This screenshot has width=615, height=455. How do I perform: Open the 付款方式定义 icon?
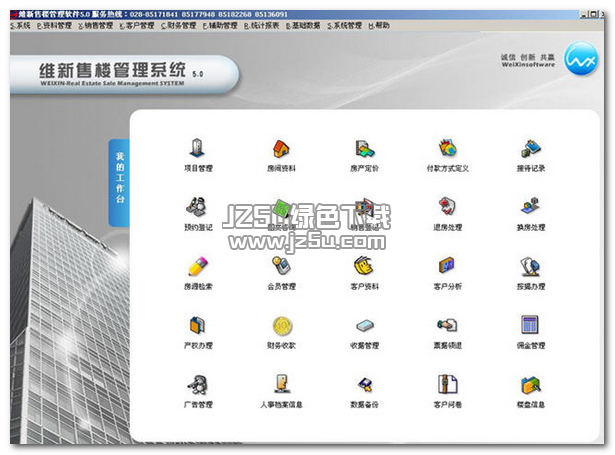(448, 149)
